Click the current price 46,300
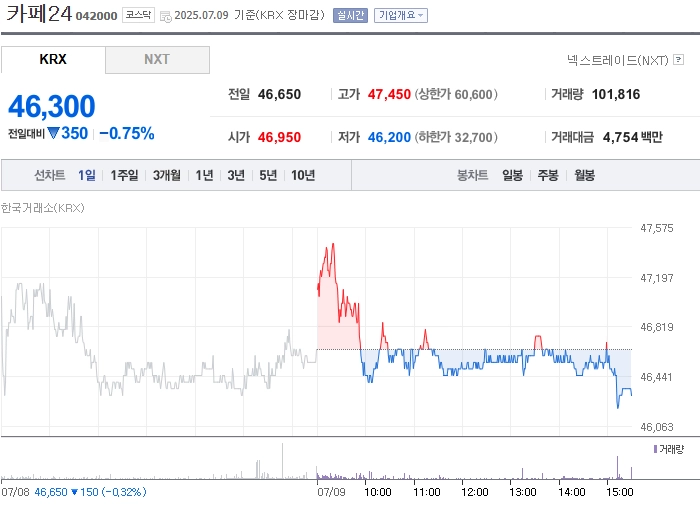This screenshot has height=515, width=700. [52, 106]
